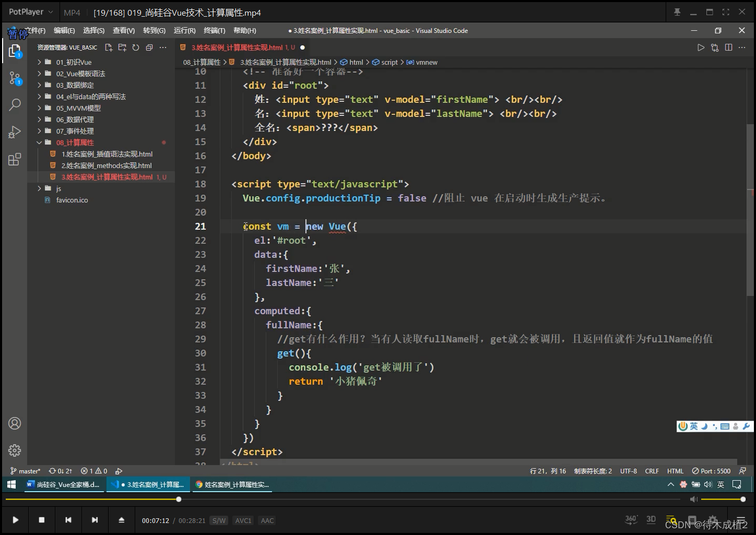Open the PotPlayer main menu dropdown
Screen dimensions: 756x535
tap(31, 12)
